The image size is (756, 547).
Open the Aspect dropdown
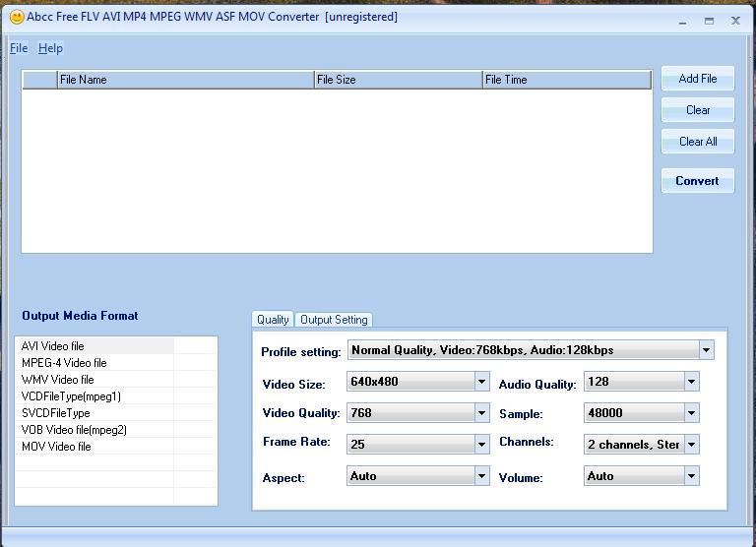[x=481, y=476]
